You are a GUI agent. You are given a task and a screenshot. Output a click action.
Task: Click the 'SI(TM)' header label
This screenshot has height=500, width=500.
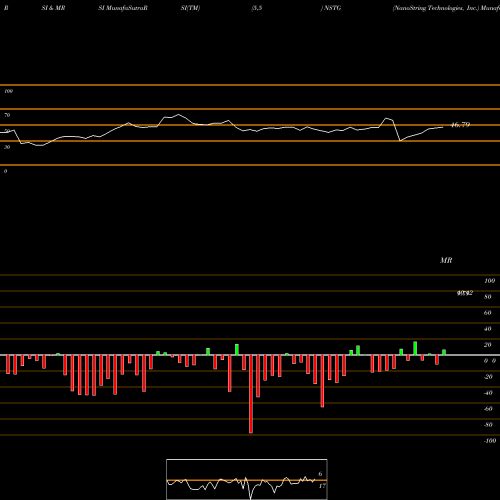190,8
